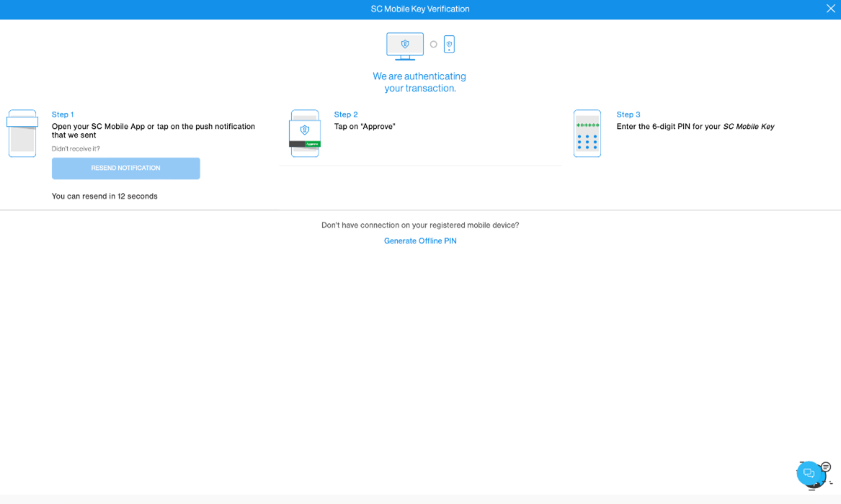Image resolution: width=841 pixels, height=504 pixels.
Task: Click the desktop monitor shield icon
Action: tap(405, 45)
